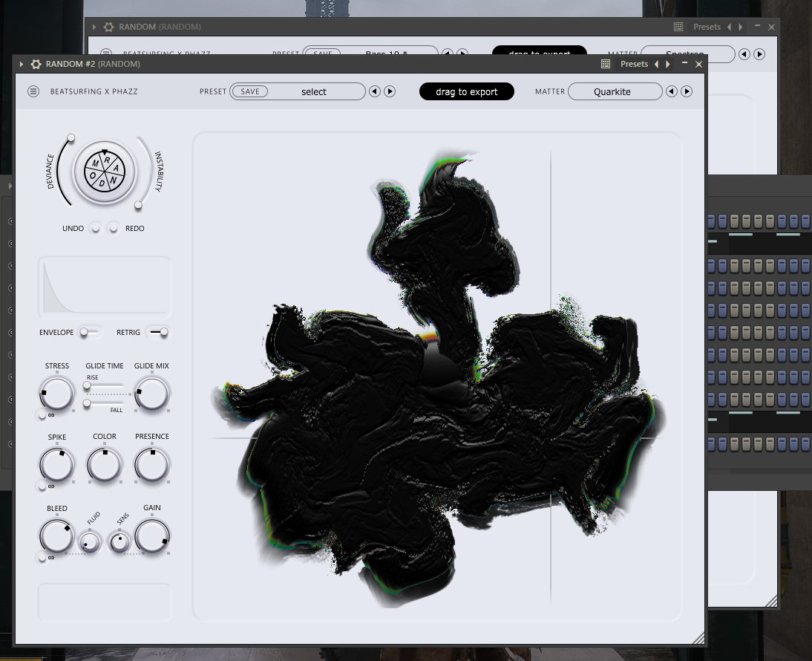Go to next preset in RANDOM #2 title bar
This screenshot has height=661, width=812.
[668, 64]
